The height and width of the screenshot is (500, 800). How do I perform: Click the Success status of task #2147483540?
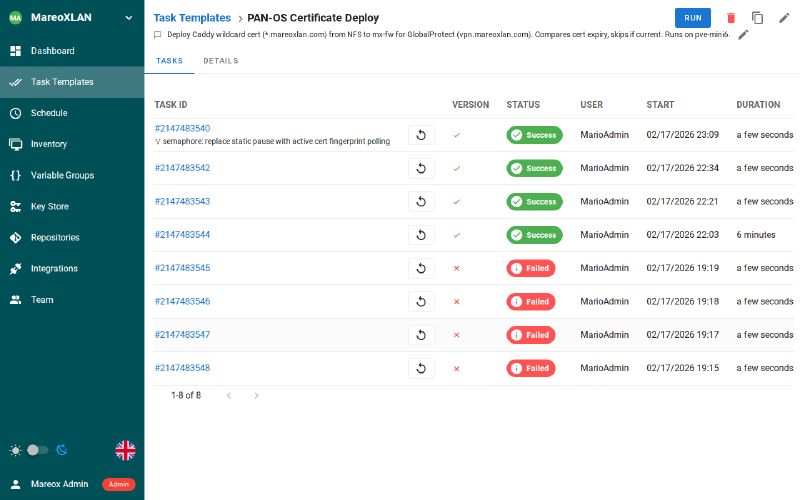[x=534, y=135]
